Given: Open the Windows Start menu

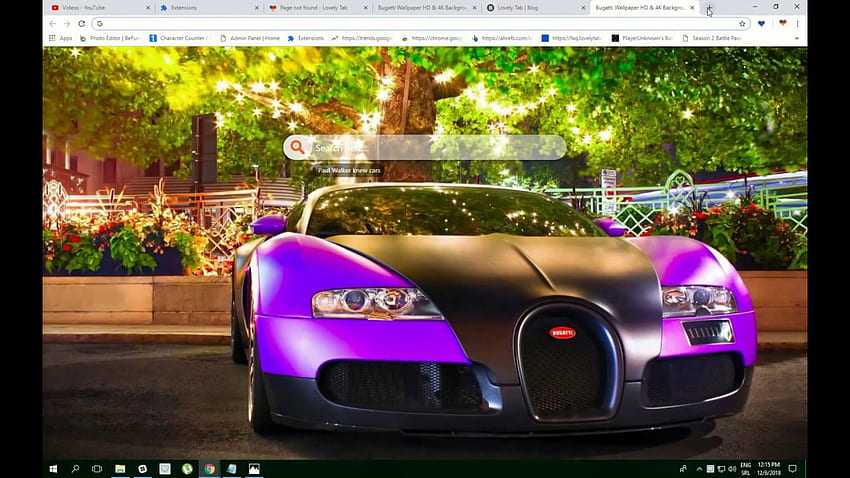Looking at the screenshot, I should tap(53, 469).
